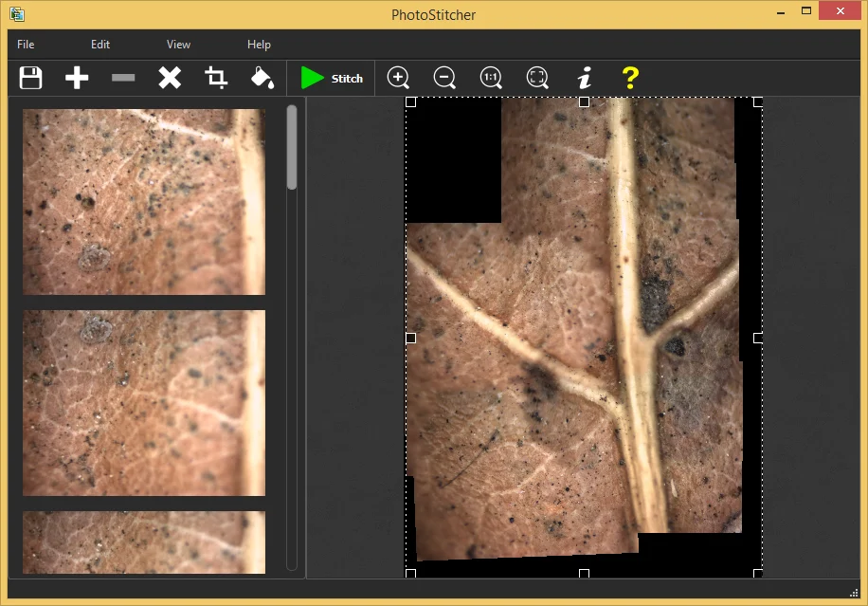Open the Help menu
Image resolution: width=868 pixels, height=606 pixels.
pyautogui.click(x=259, y=45)
